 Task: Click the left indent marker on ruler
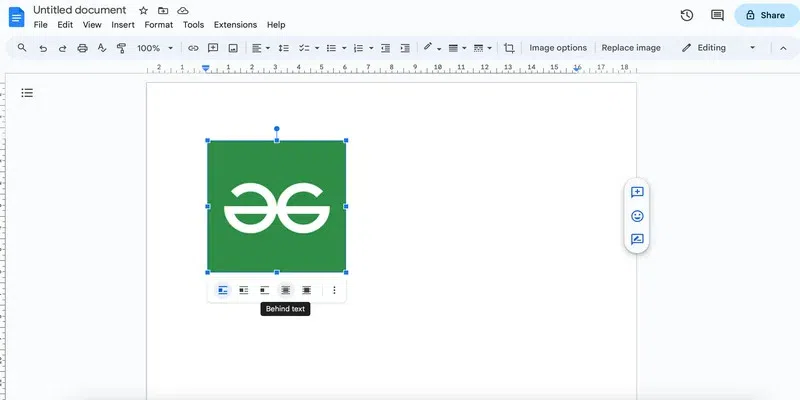(206, 68)
